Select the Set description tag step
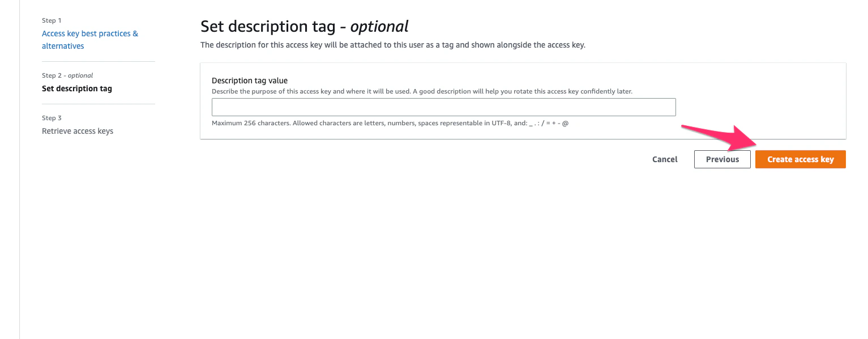868x339 pixels. (x=76, y=88)
